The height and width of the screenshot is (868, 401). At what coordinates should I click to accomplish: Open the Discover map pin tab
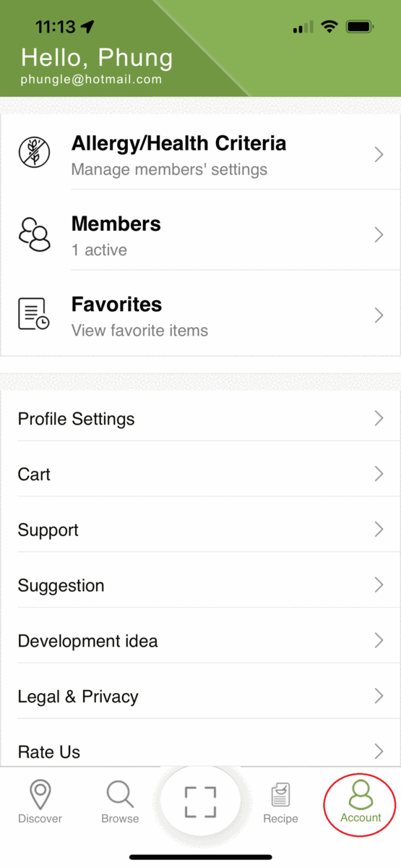click(x=40, y=802)
